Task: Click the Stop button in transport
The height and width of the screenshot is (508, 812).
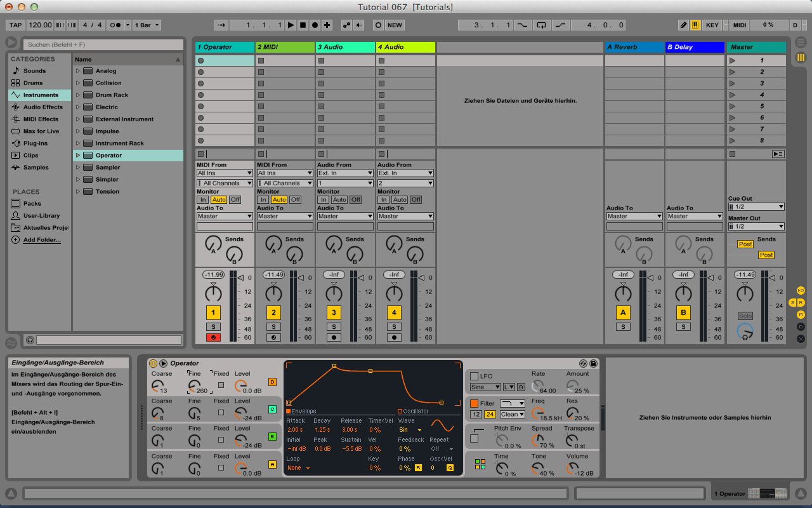Action: click(303, 25)
